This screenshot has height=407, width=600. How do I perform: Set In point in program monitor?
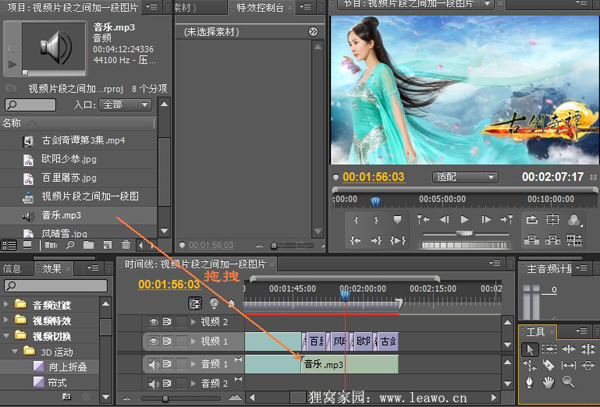pyautogui.click(x=356, y=220)
